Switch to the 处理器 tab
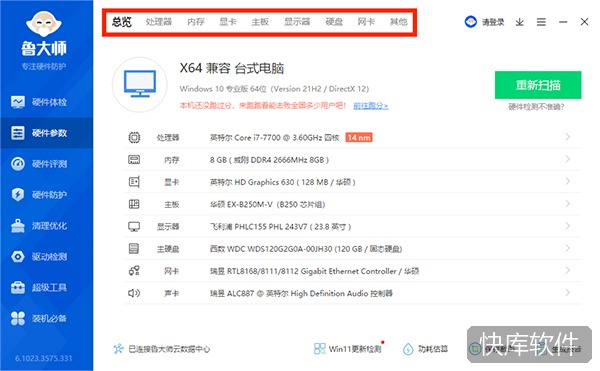The width and height of the screenshot is (600, 371). click(158, 22)
